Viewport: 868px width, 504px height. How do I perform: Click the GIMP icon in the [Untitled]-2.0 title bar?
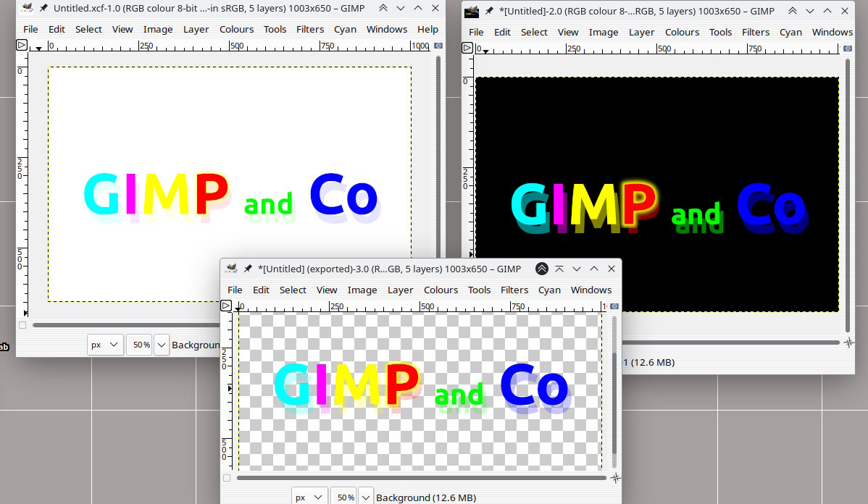pyautogui.click(x=472, y=11)
